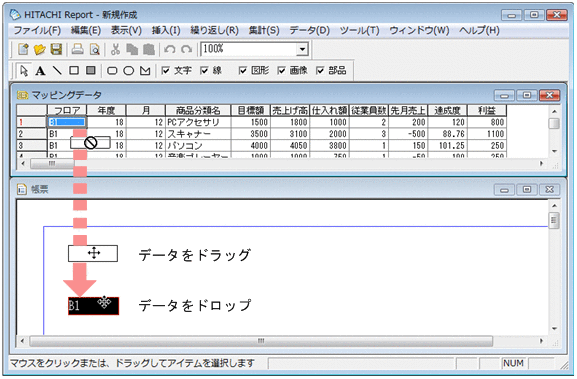Image resolution: width=577 pixels, height=379 pixels.
Task: Click the マッピングデータ window icon
Action: click(x=22, y=95)
